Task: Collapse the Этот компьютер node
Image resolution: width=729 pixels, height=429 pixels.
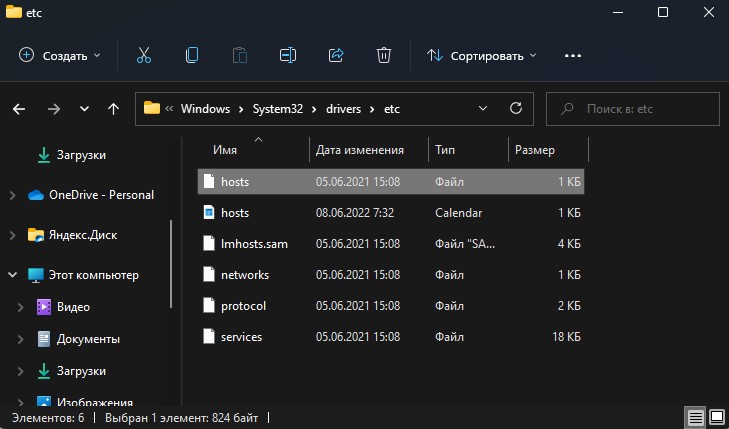Action: tap(13, 275)
